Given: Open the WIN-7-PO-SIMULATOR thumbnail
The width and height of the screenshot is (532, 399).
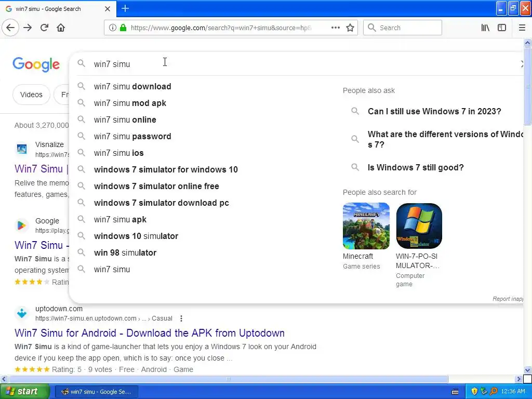Looking at the screenshot, I should point(419,226).
